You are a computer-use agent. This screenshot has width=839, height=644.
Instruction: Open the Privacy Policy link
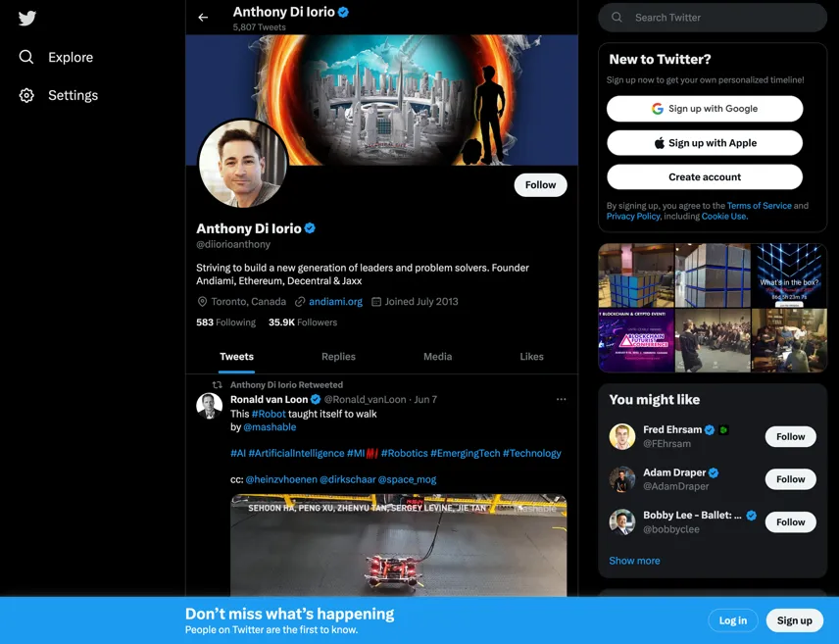[x=633, y=217]
